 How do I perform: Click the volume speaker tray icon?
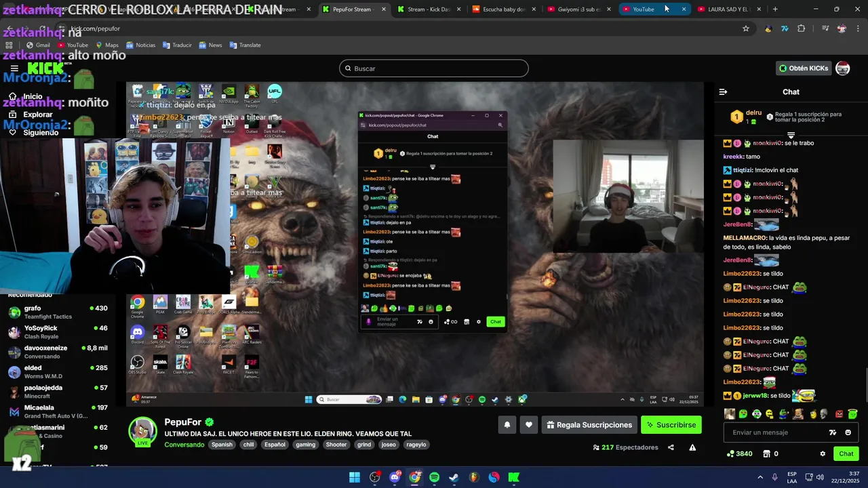(818, 477)
